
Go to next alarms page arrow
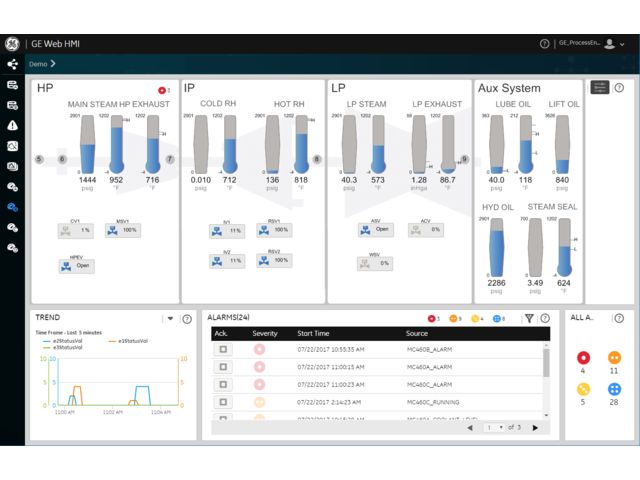[535, 427]
